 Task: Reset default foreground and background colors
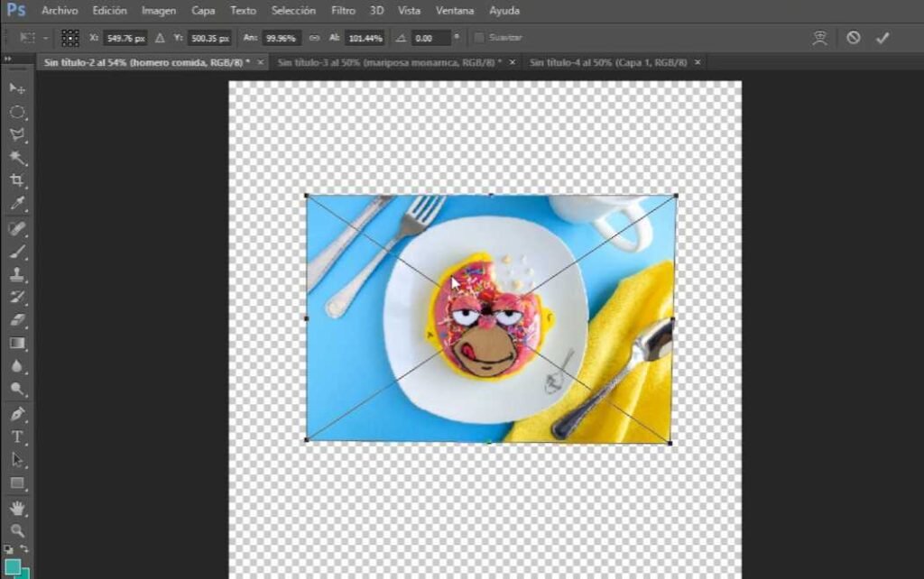click(8, 549)
